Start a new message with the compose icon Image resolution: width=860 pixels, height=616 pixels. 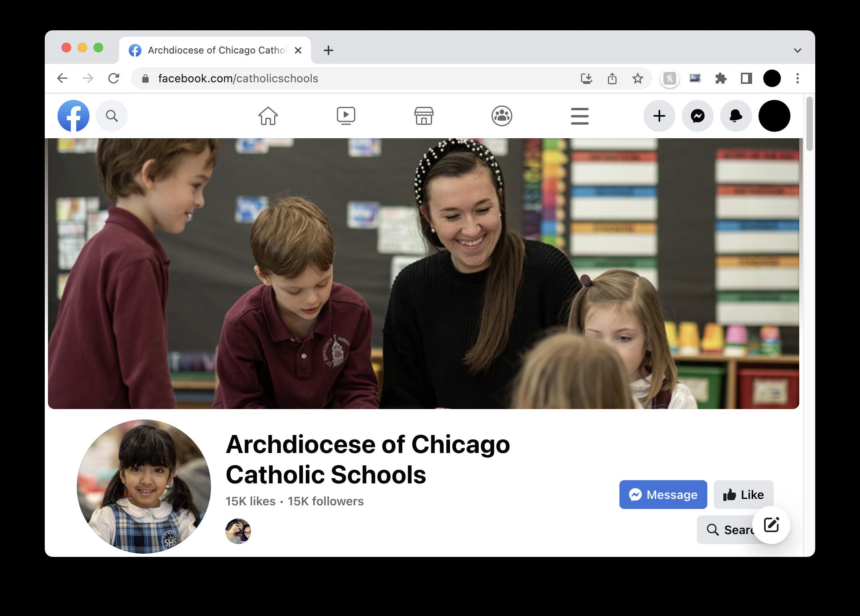click(x=771, y=525)
